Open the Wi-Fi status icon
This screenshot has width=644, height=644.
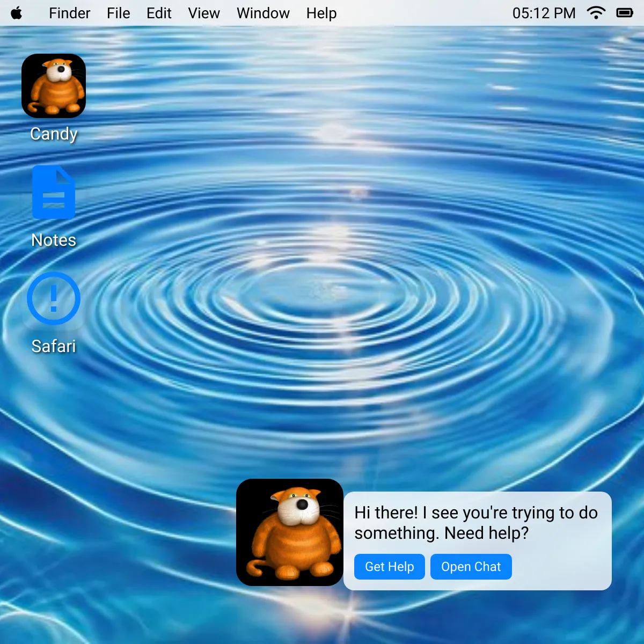(x=596, y=13)
